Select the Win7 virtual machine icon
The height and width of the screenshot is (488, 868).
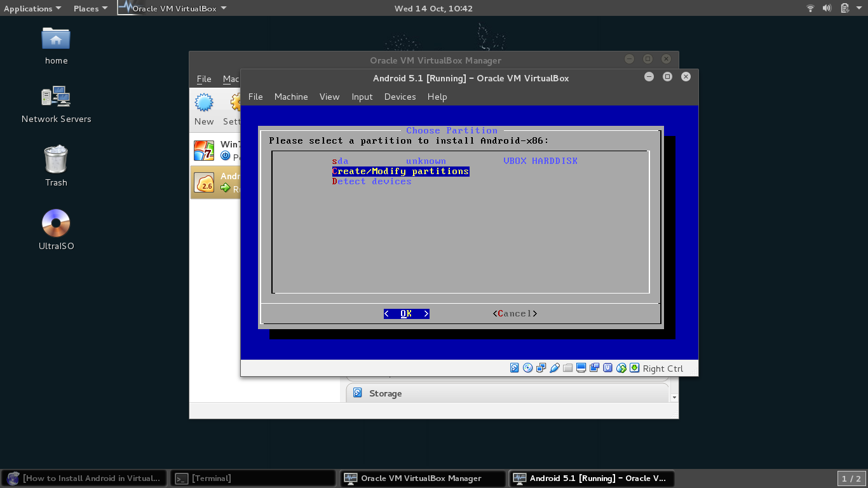204,151
